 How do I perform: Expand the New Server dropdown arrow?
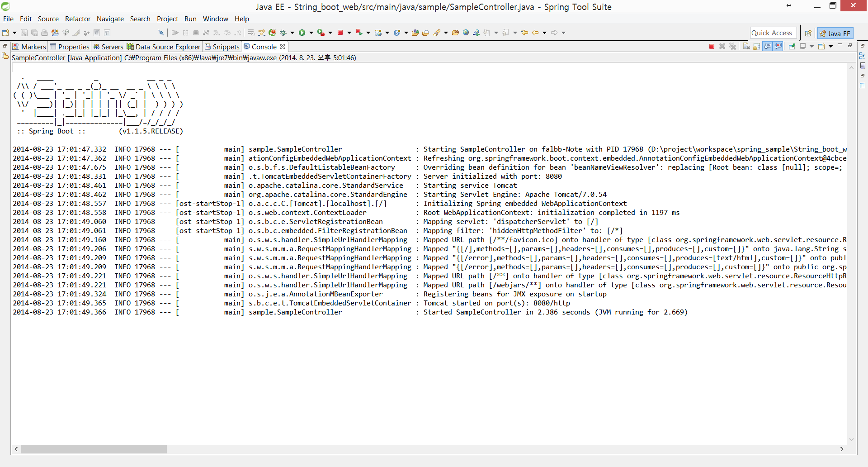click(x=387, y=33)
